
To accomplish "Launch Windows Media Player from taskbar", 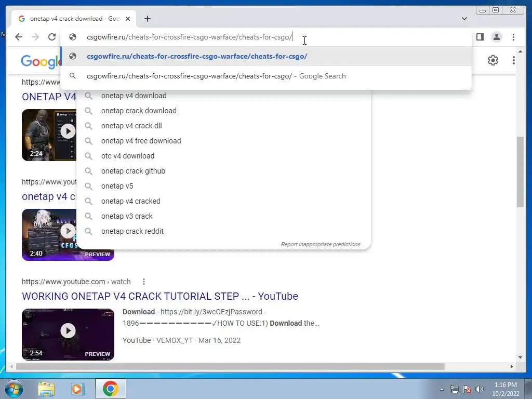I will (77, 389).
